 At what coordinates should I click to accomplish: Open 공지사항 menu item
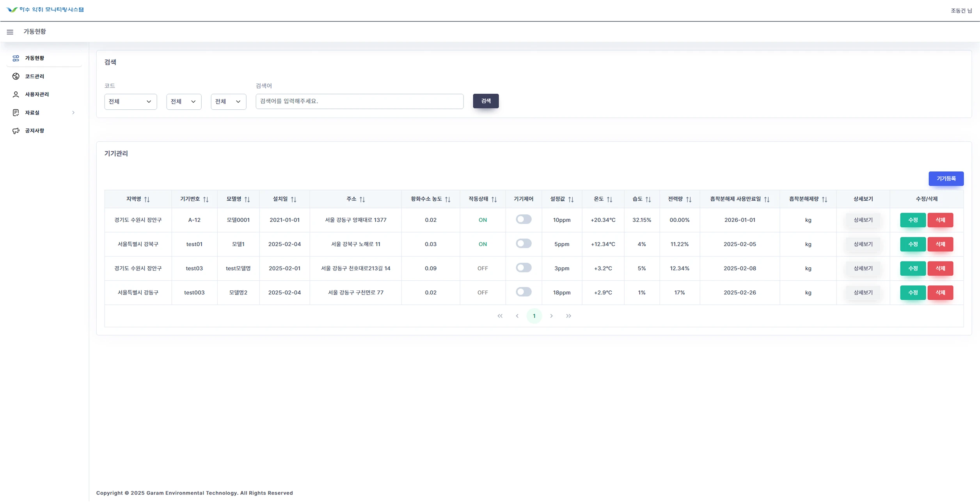(x=44, y=131)
